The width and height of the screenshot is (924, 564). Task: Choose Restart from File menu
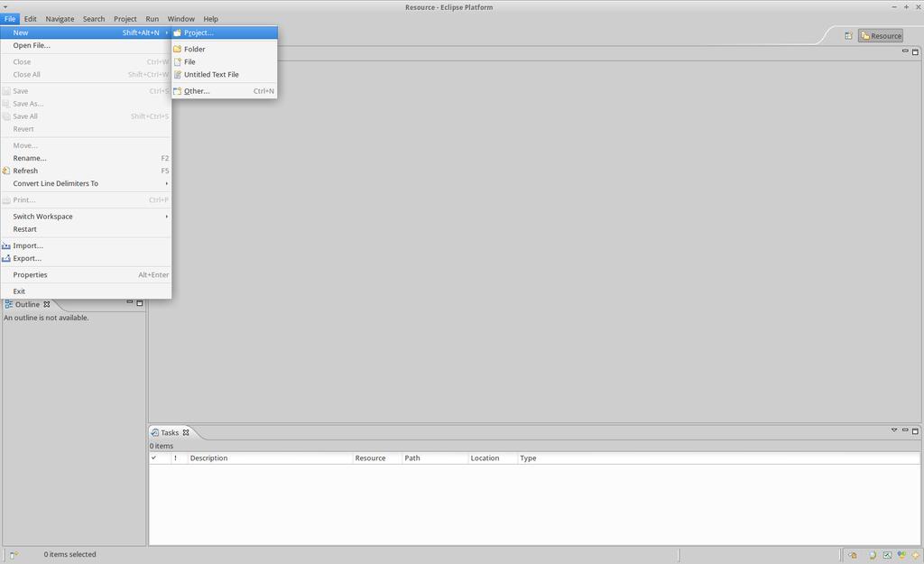coord(86,228)
